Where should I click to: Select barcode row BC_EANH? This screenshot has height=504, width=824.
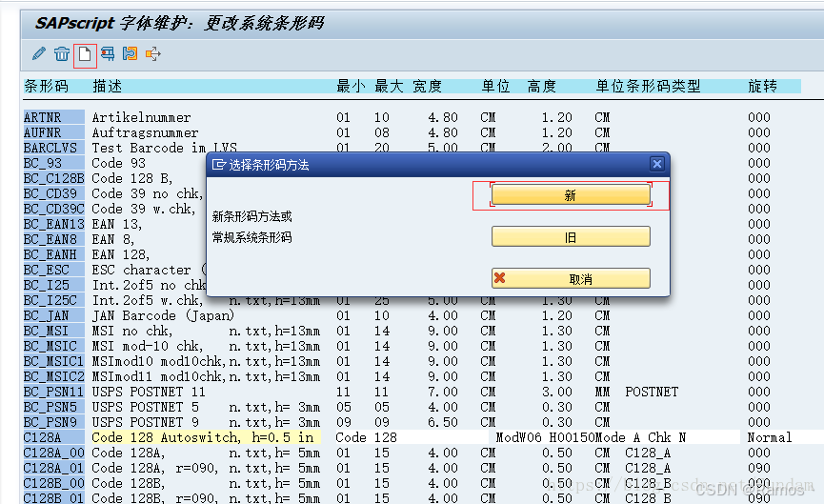[x=53, y=253]
